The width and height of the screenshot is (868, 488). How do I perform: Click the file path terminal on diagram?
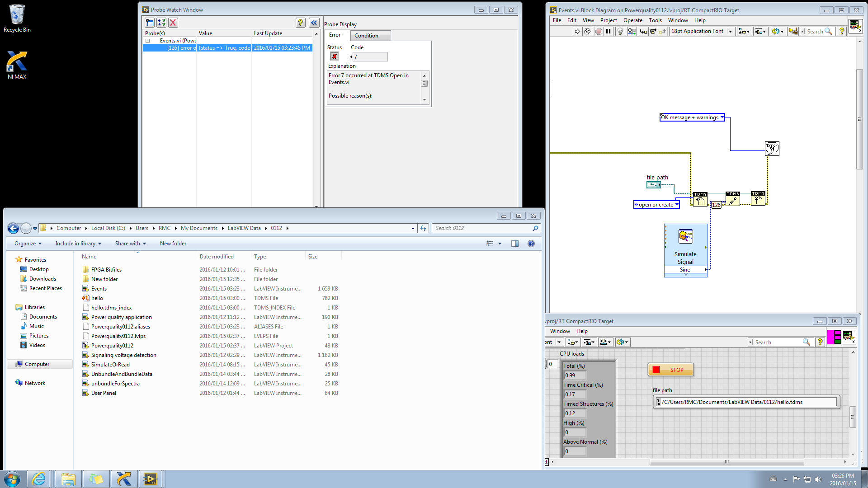(654, 185)
